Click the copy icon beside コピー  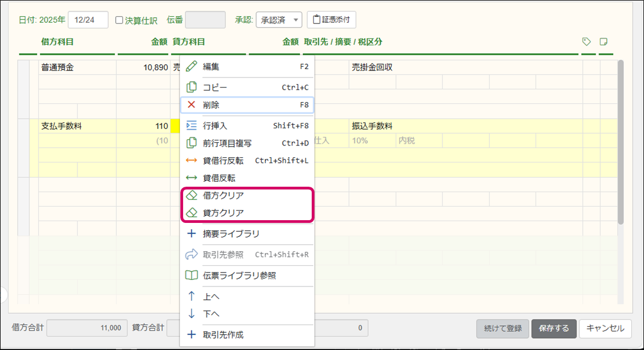point(191,87)
